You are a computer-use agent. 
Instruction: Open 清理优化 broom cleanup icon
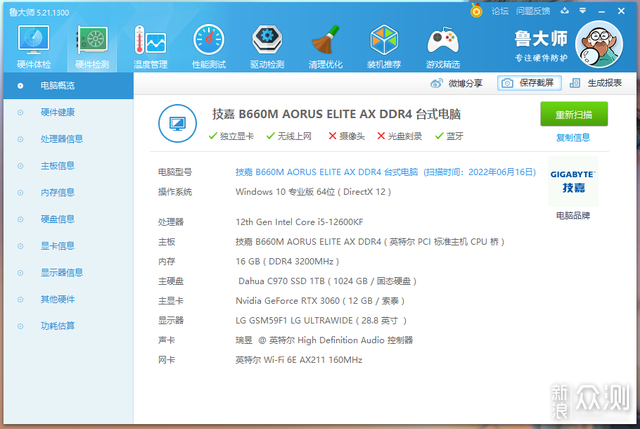(325, 46)
